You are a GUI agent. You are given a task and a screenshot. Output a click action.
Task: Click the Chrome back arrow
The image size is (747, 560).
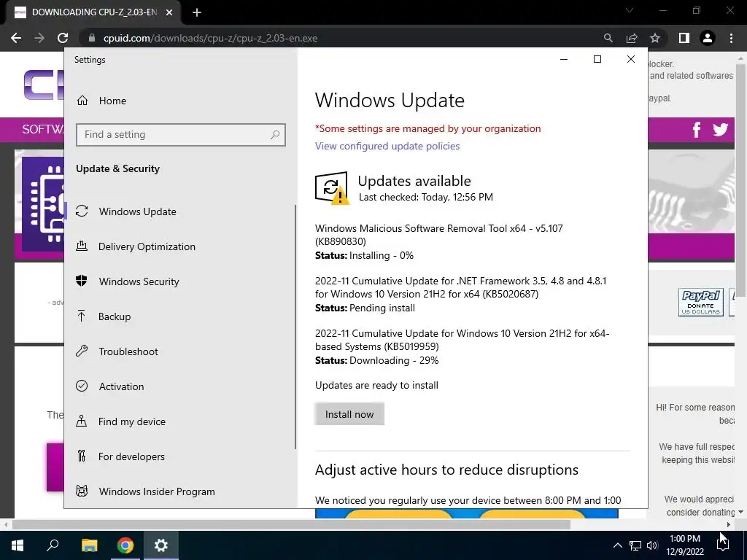coord(16,38)
